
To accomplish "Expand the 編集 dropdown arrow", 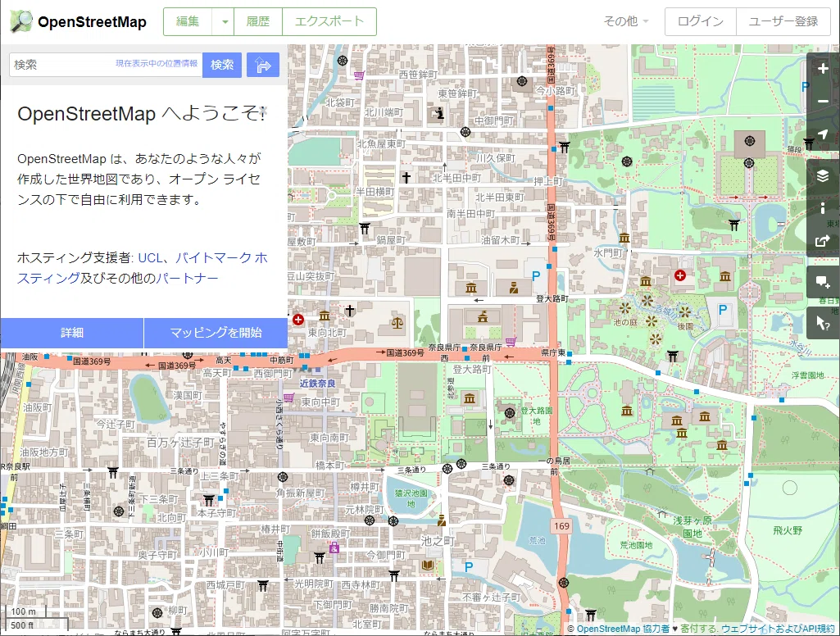I will point(225,22).
